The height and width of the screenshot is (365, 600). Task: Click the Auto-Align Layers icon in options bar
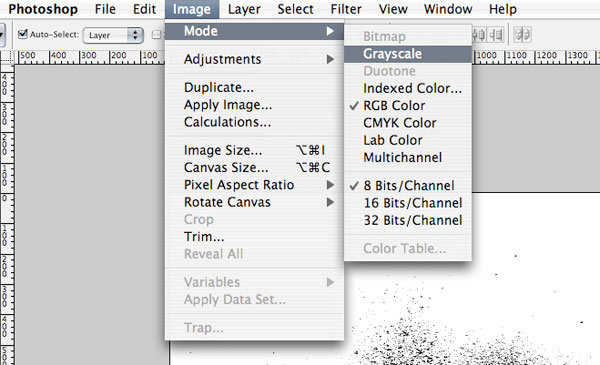[522, 35]
